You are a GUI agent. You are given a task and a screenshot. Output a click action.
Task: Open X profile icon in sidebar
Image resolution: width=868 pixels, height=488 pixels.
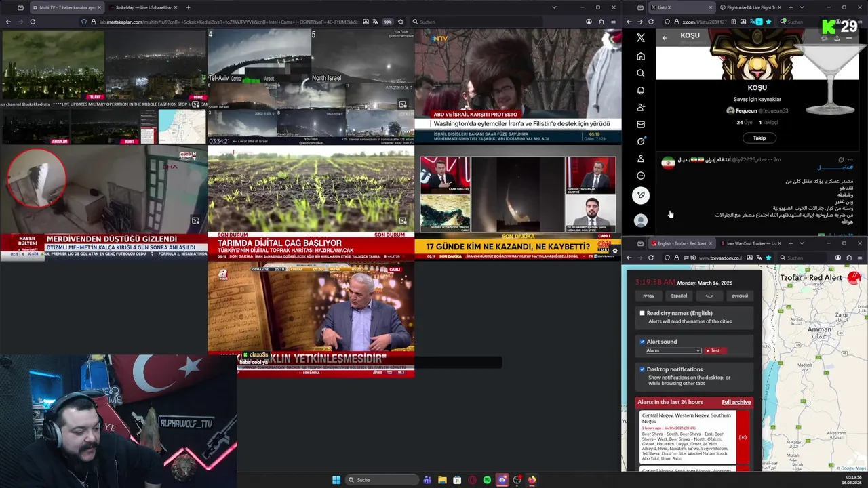640,158
